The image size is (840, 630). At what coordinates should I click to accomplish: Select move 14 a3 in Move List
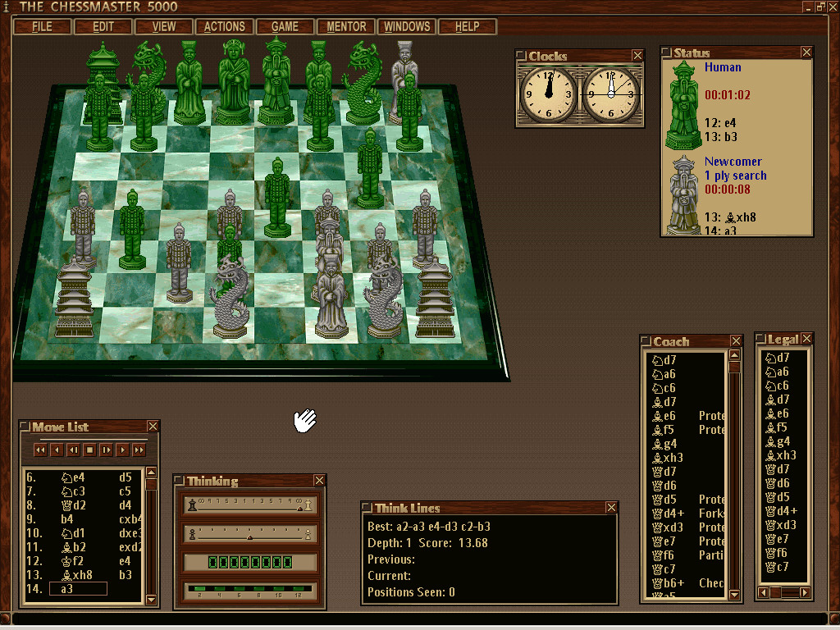pyautogui.click(x=78, y=589)
